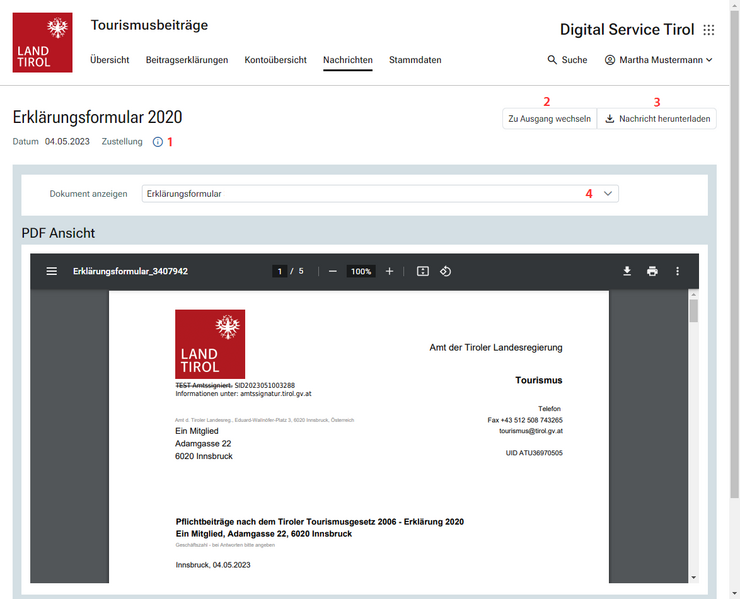Click the fit to page icon
Viewport: 740px width, 599px height.
(423, 271)
